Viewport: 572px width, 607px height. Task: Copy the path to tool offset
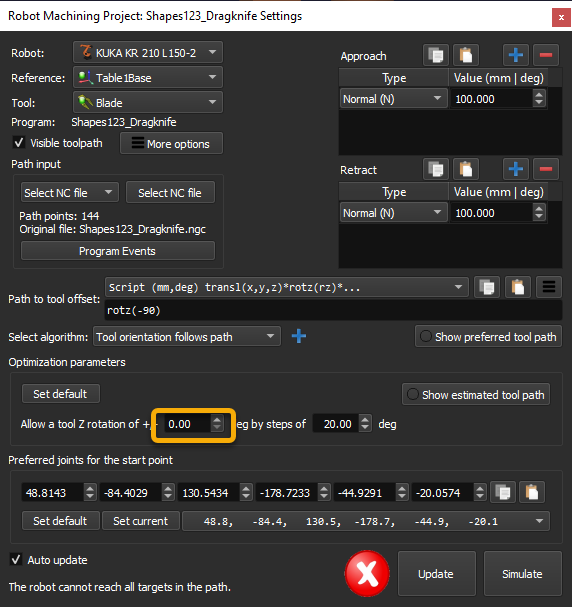tap(487, 287)
